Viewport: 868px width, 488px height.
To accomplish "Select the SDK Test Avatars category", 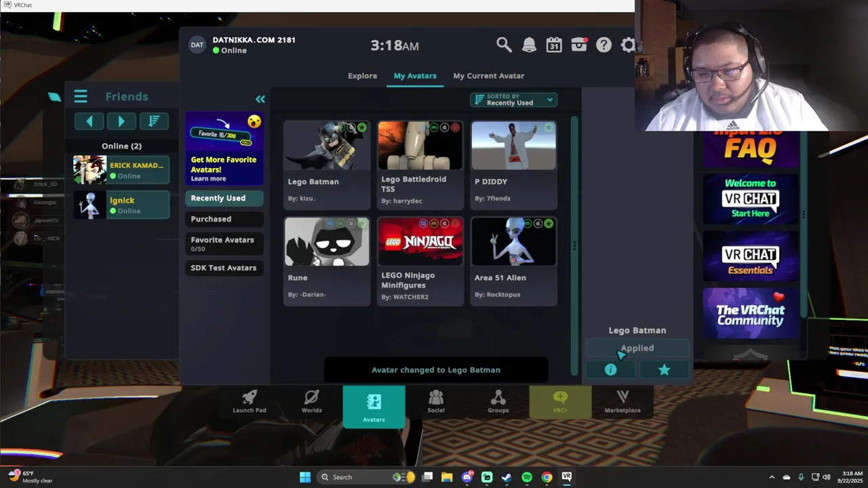I will (x=224, y=268).
